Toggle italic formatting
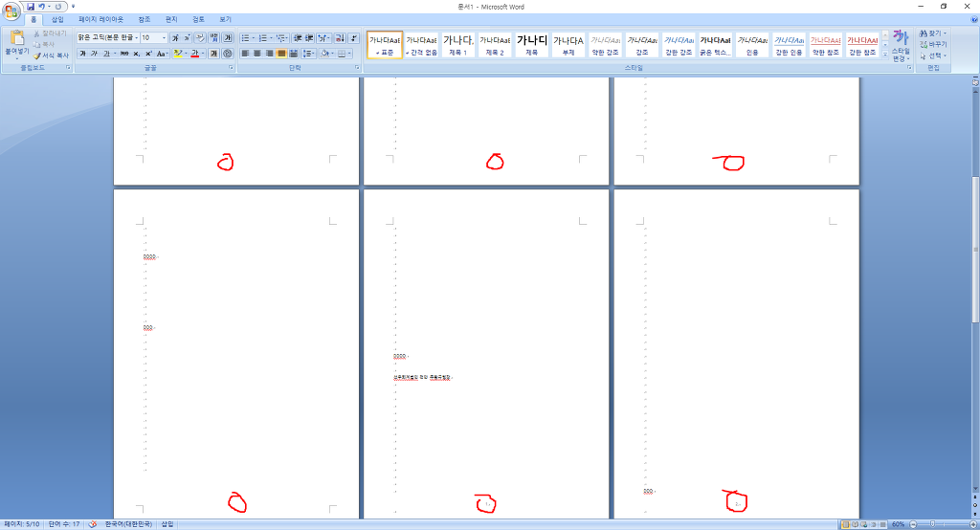980x530 pixels. tap(94, 54)
